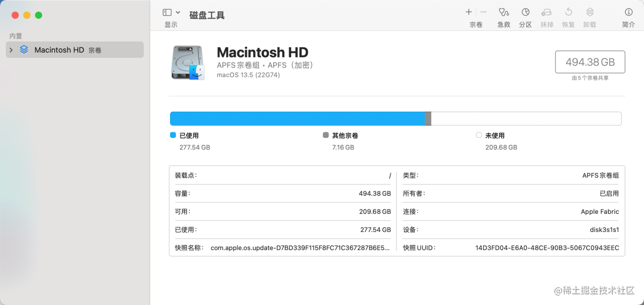Open the Partition (分区) pie icon

[x=525, y=12]
